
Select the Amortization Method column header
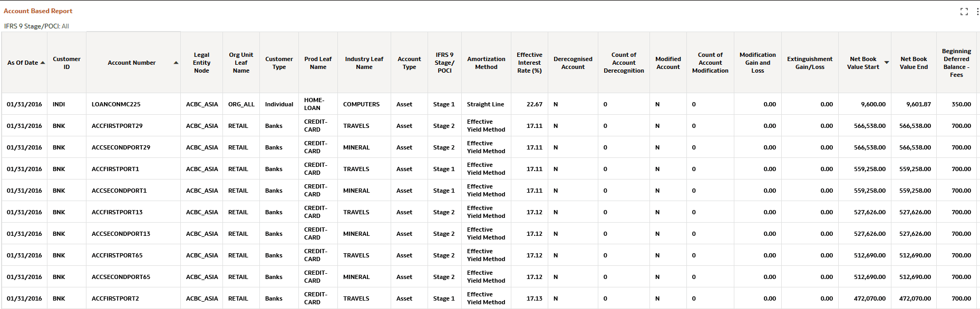coord(486,63)
